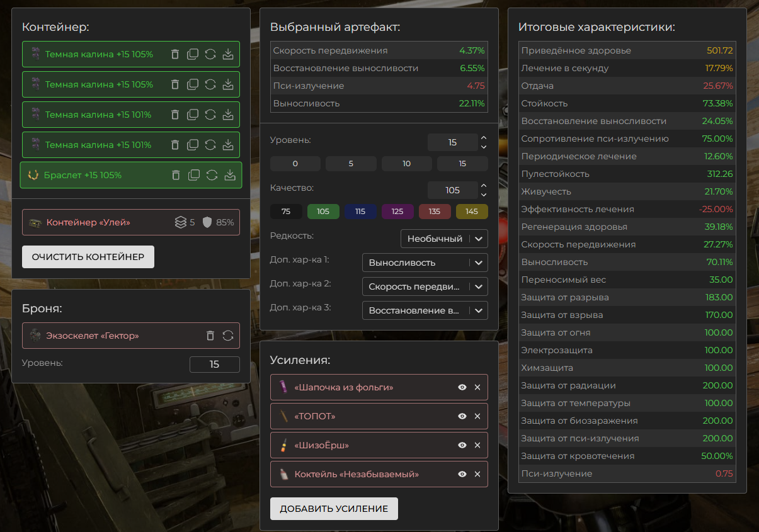Click replace arrows on second Темная калина 101%
Image resolution: width=759 pixels, height=532 pixels.
tap(210, 145)
